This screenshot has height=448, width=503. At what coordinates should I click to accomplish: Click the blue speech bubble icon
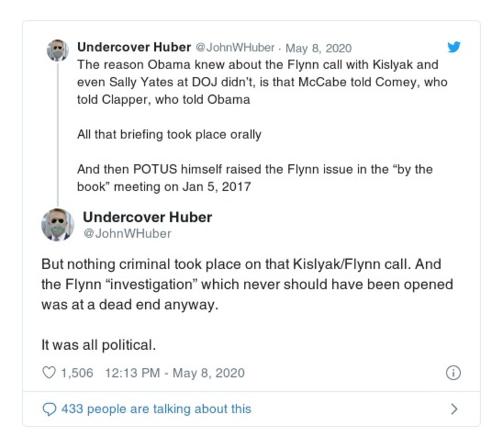48,409
